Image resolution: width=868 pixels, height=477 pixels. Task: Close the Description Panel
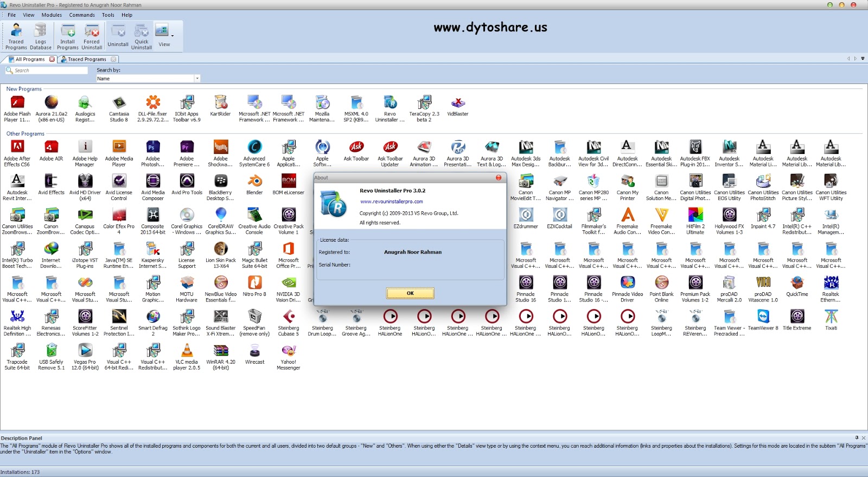coord(864,438)
